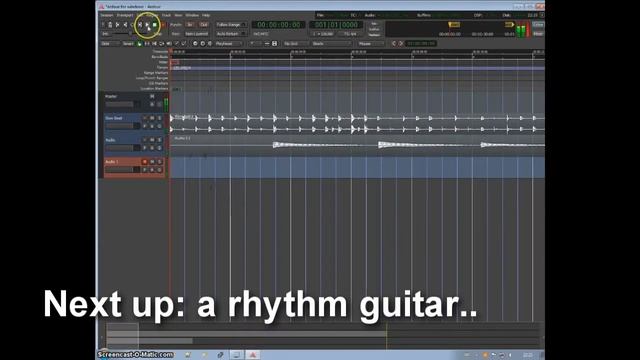The width and height of the screenshot is (640, 360).
Task: Click the nudge clock field
Action: click(421, 44)
